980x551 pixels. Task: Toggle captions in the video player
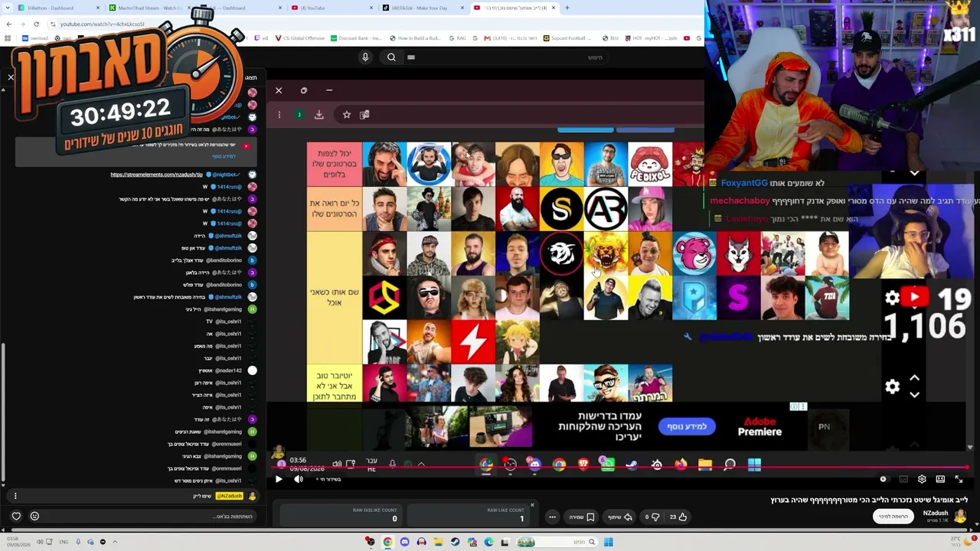(903, 479)
